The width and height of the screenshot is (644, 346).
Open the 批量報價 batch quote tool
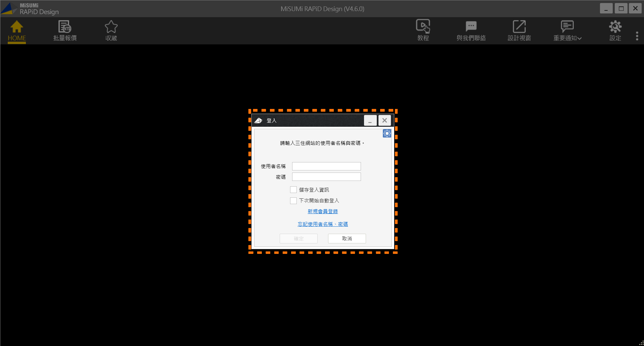point(65,27)
